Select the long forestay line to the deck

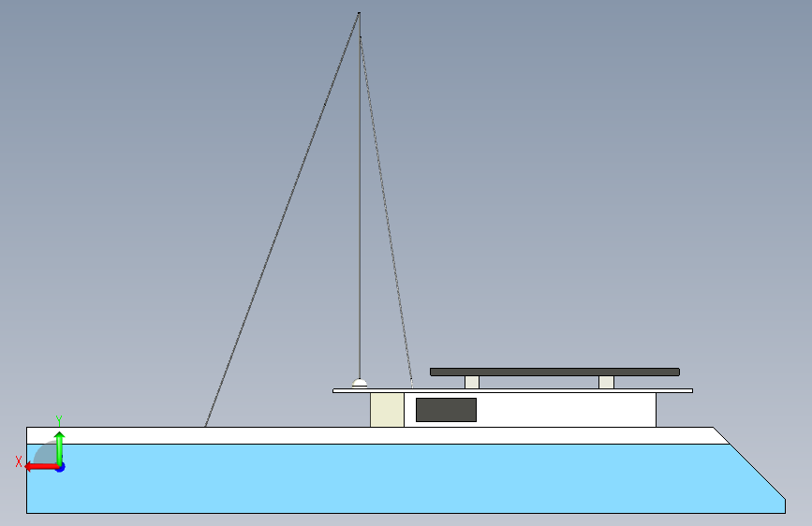tap(282, 220)
